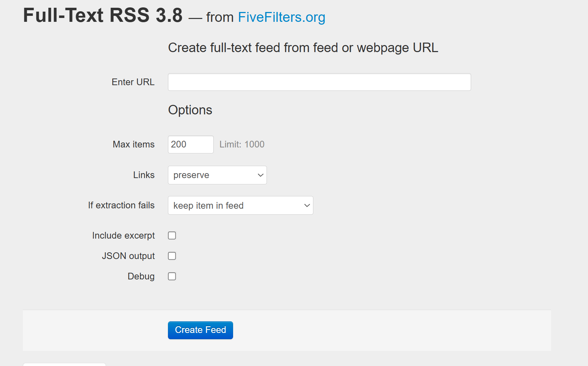The width and height of the screenshot is (588, 366).
Task: Tick the JSON output checkbox
Action: coord(172,256)
